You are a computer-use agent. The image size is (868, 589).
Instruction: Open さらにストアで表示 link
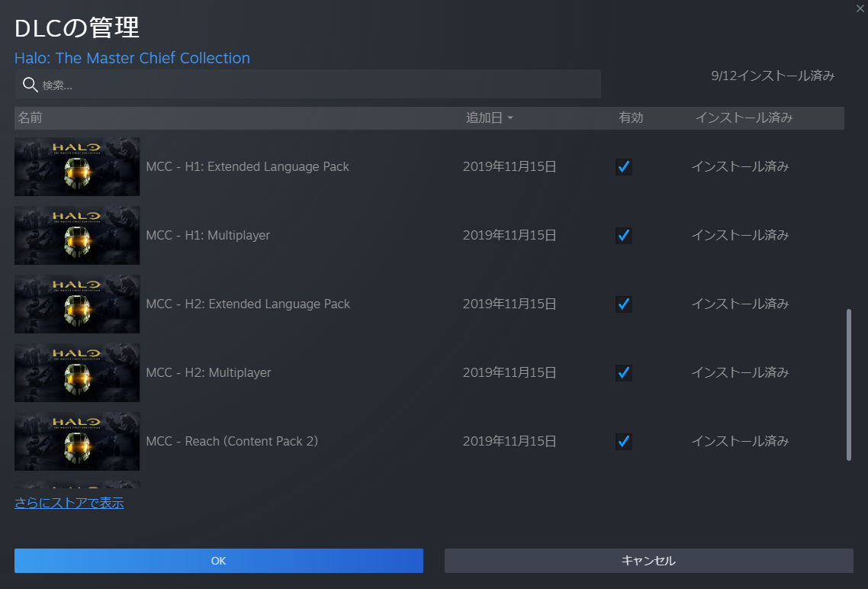(x=69, y=503)
